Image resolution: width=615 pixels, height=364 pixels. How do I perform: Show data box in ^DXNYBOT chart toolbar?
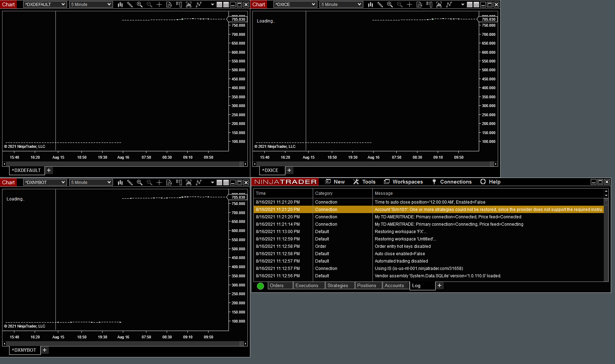coord(169,183)
